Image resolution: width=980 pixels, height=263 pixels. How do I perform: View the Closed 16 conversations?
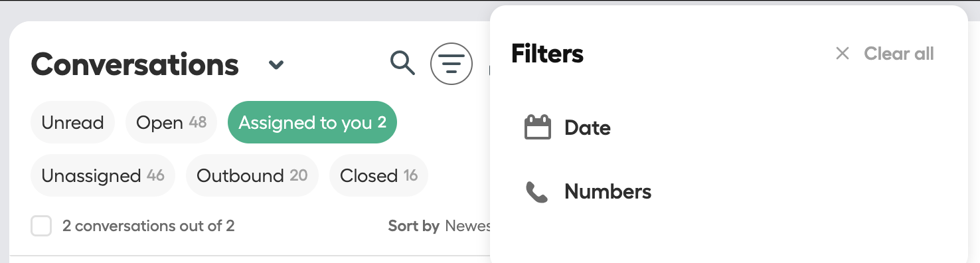point(378,176)
